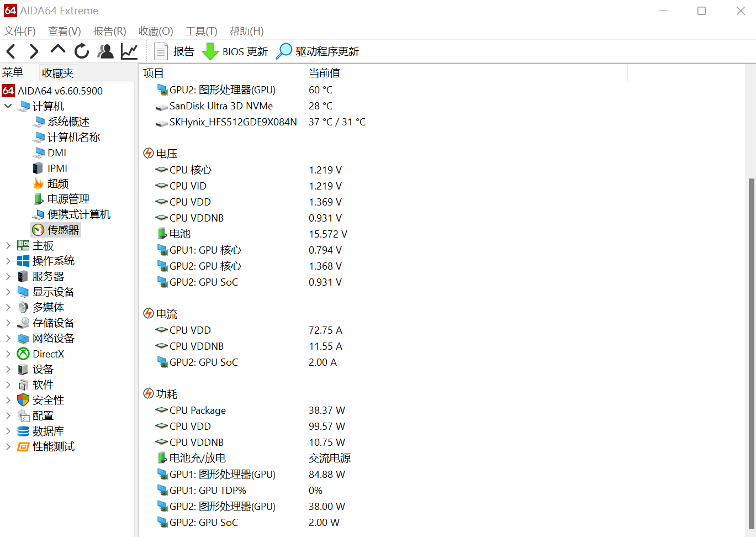Click the 电压 section header

click(161, 154)
